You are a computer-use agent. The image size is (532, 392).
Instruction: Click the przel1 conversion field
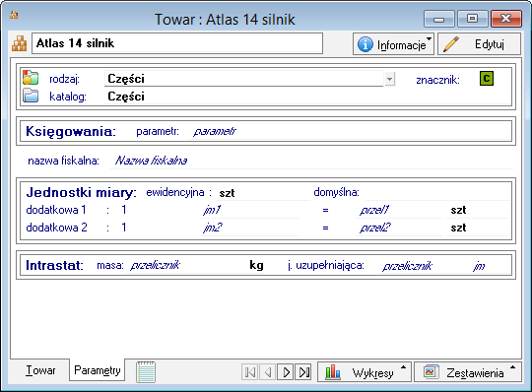[x=399, y=210]
